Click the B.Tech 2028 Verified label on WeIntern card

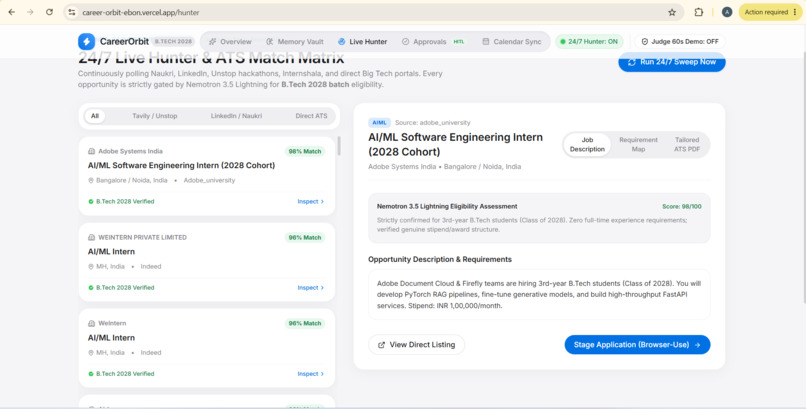[125, 374]
